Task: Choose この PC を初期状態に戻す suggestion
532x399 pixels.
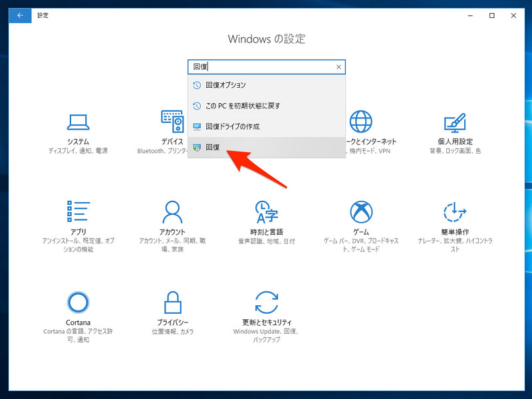Action: (x=267, y=106)
